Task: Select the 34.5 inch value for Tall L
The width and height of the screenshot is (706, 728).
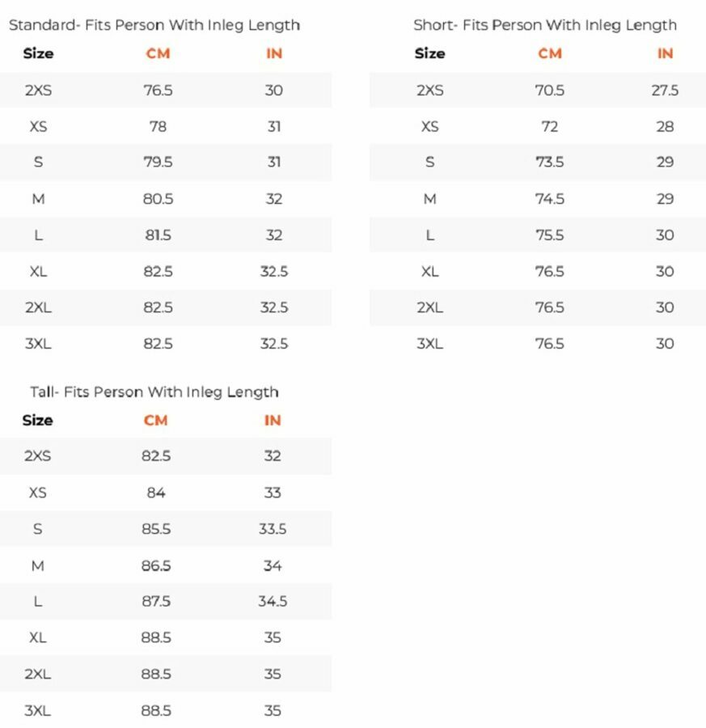Action: [x=273, y=602]
